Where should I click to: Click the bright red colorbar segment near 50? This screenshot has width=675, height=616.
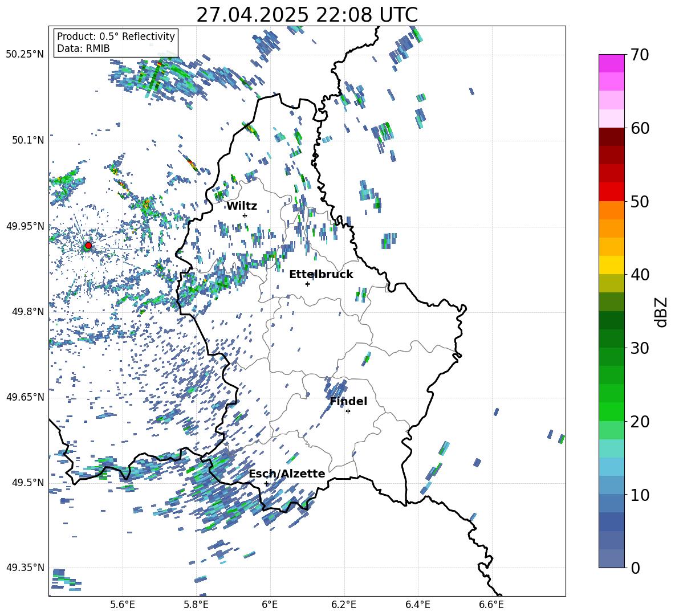(612, 192)
